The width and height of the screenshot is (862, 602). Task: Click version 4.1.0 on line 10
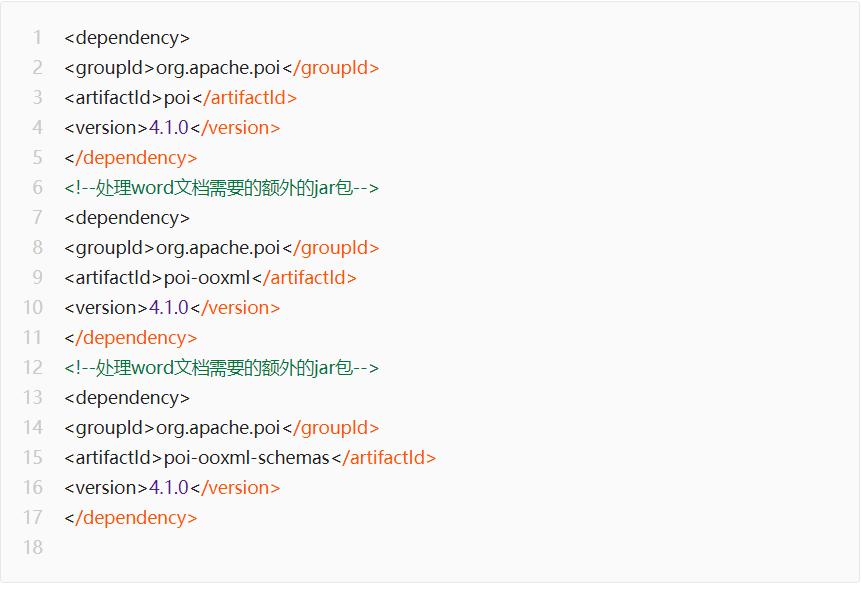tap(169, 308)
